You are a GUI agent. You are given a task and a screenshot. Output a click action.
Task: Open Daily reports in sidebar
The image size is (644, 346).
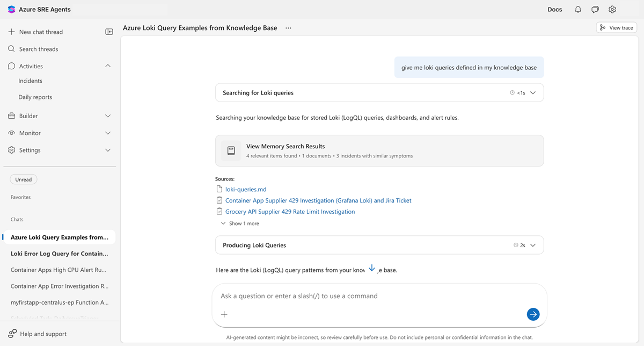35,97
